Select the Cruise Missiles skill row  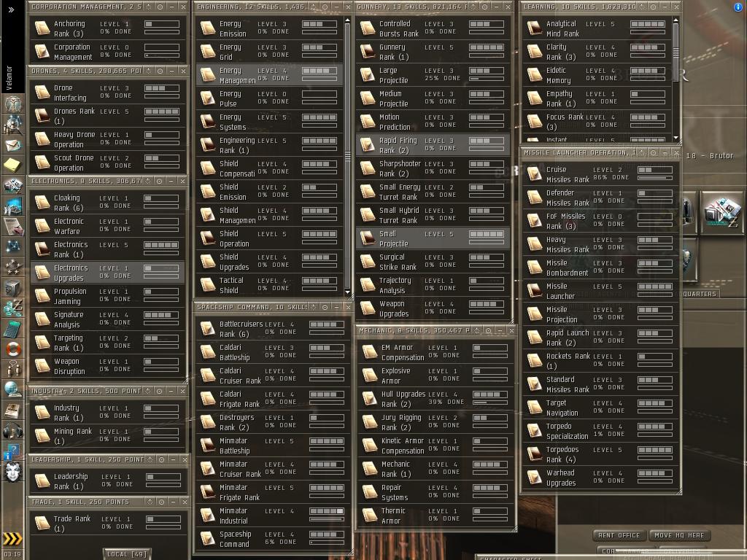tap(600, 174)
